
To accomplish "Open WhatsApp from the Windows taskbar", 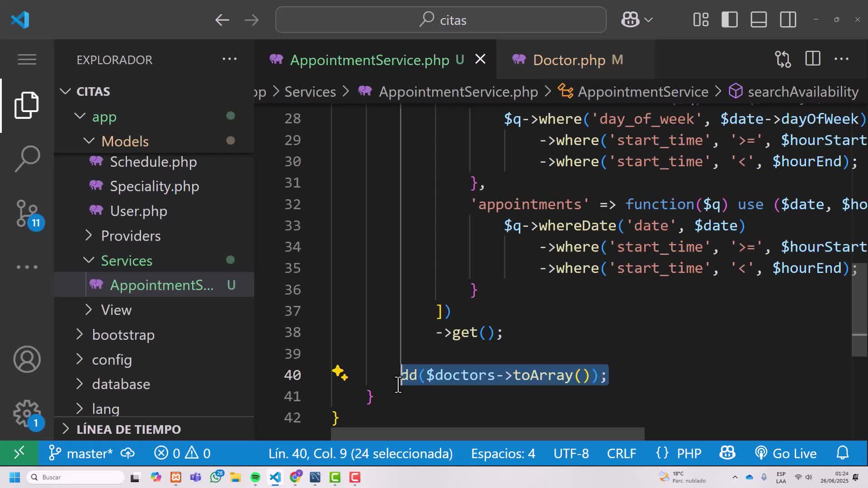I will 216,477.
